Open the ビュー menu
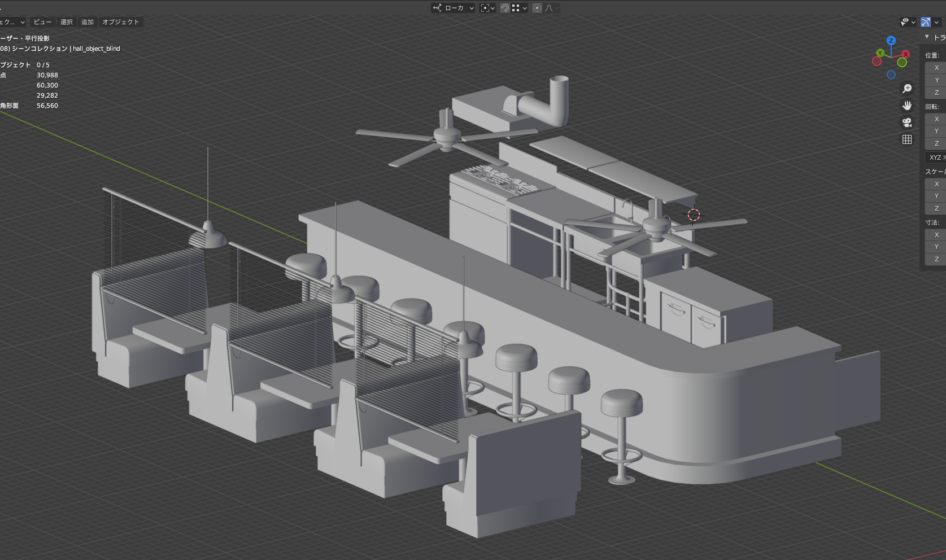Viewport: 946px width, 560px height. (x=42, y=22)
